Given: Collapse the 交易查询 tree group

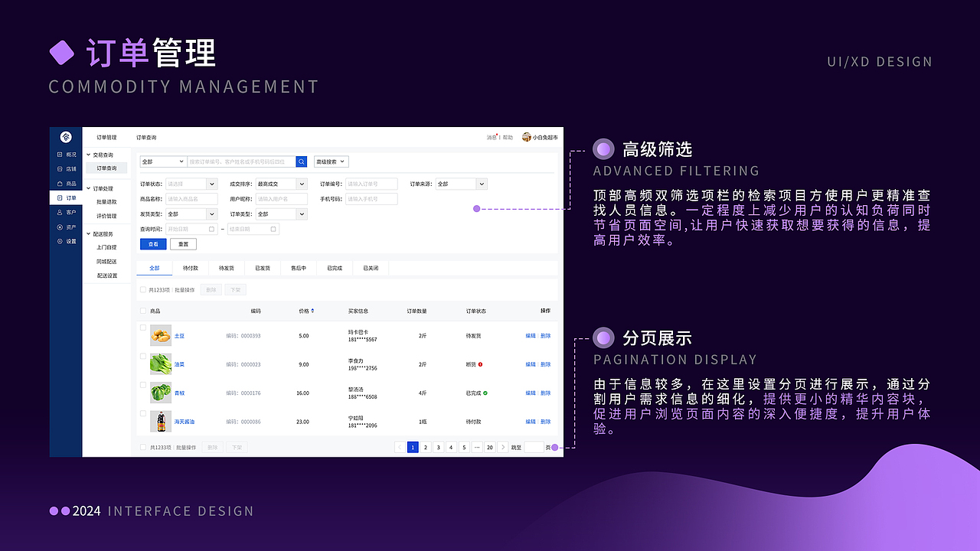Looking at the screenshot, I should click(88, 155).
